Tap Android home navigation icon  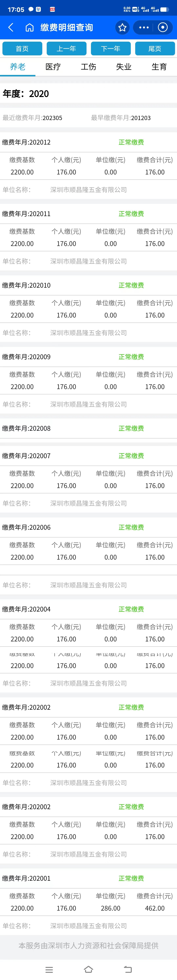88,969
